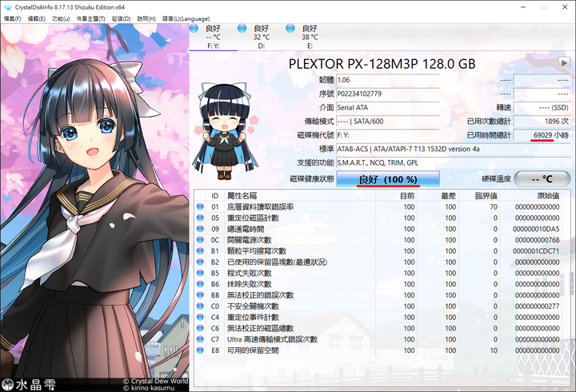Click the rotation rate field ---- (SSD)
Screen dimensions: 576x392
(542, 107)
